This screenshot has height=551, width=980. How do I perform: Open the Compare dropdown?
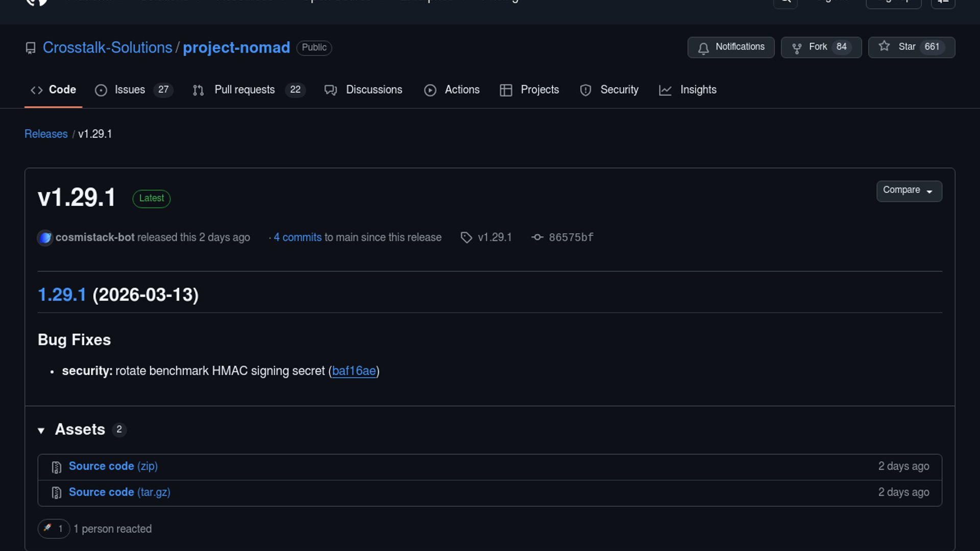(909, 191)
